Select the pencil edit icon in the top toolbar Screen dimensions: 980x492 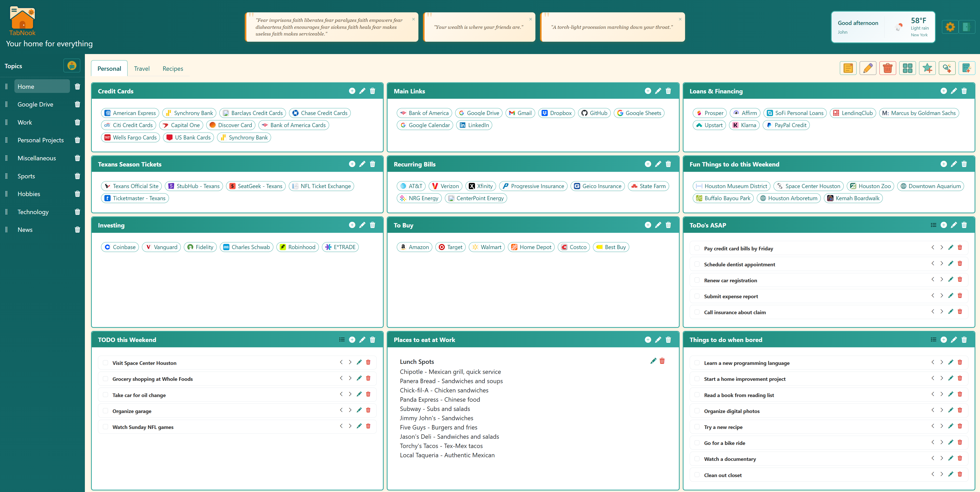coord(868,68)
